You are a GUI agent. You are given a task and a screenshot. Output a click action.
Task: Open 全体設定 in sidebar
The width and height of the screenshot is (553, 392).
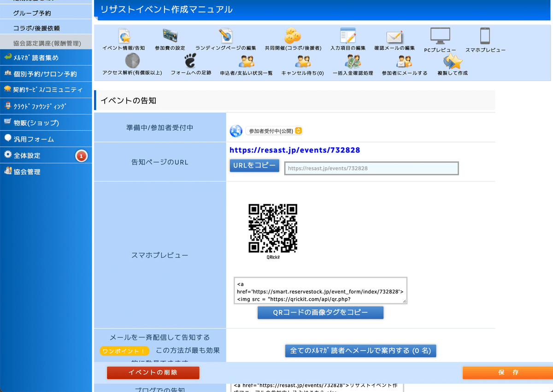click(46, 155)
